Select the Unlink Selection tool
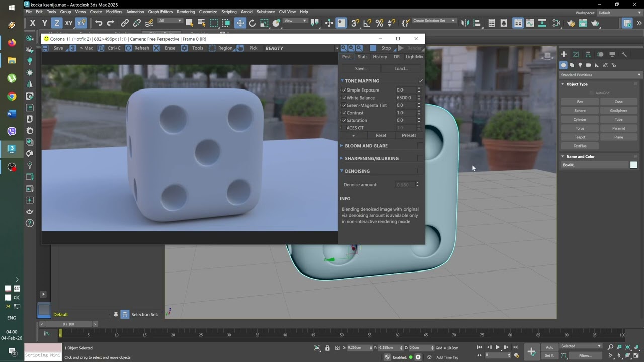The image size is (644, 362). tap(137, 23)
